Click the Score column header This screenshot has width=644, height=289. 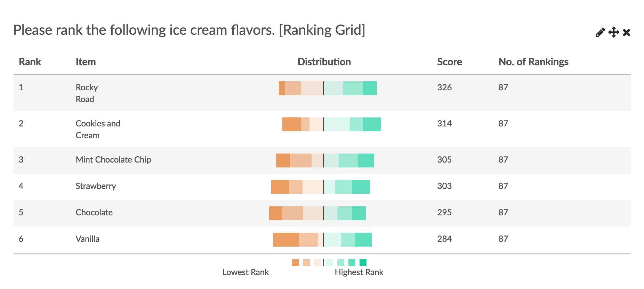click(x=450, y=62)
